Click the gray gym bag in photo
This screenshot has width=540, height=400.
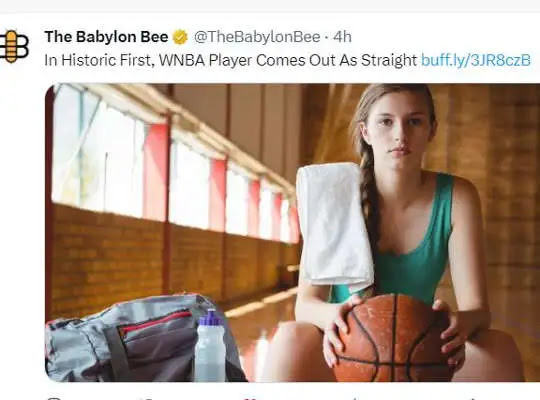[138, 339]
